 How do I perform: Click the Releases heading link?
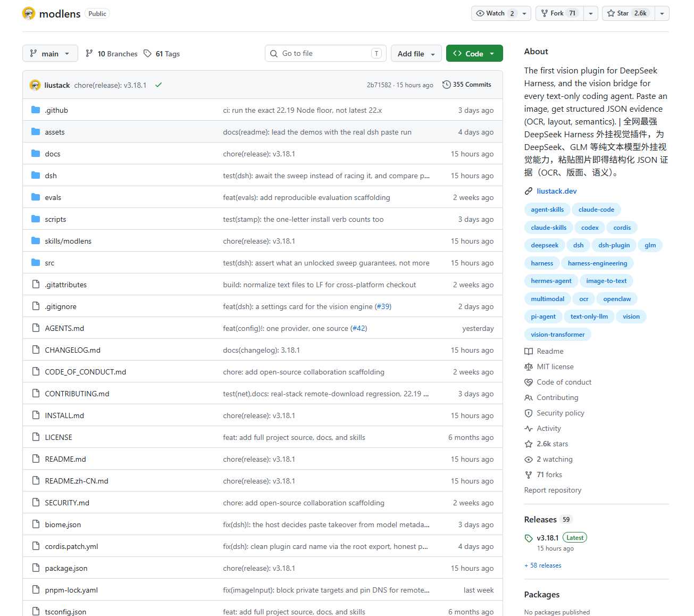[540, 520]
